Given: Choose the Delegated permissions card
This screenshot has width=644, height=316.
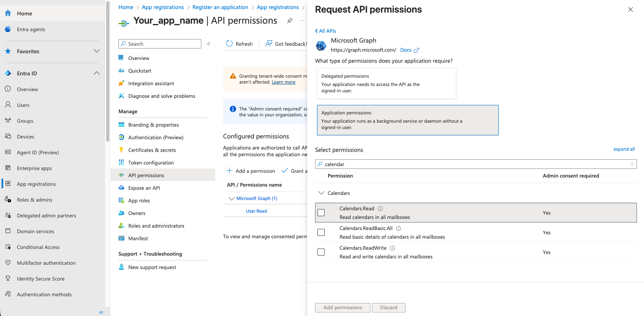Looking at the screenshot, I should 386,83.
